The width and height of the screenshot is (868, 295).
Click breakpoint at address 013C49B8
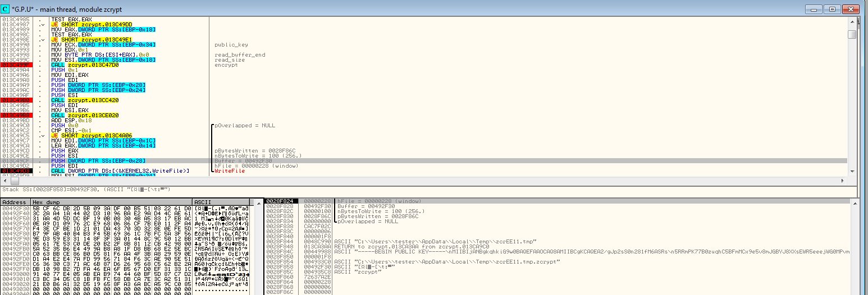pyautogui.click(x=17, y=115)
